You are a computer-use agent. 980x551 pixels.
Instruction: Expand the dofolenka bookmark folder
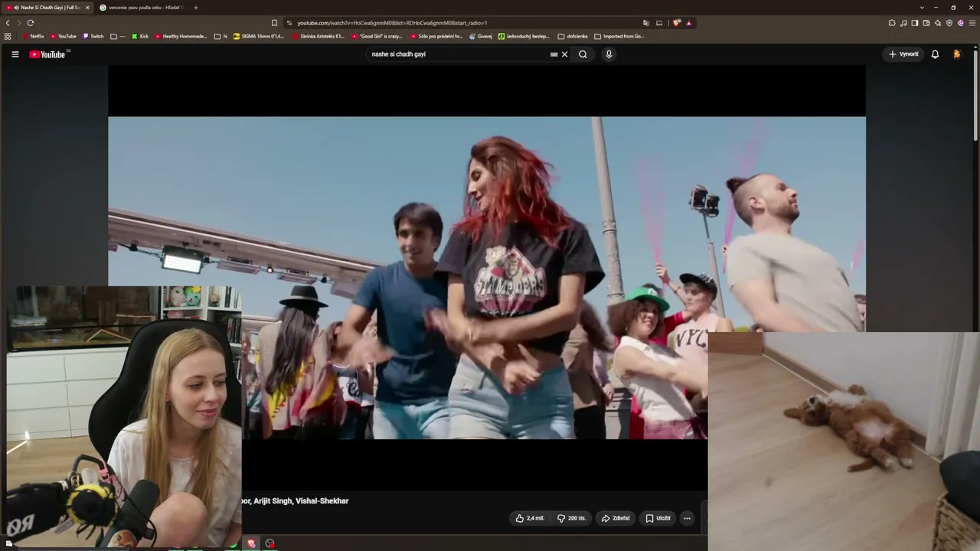(x=573, y=36)
